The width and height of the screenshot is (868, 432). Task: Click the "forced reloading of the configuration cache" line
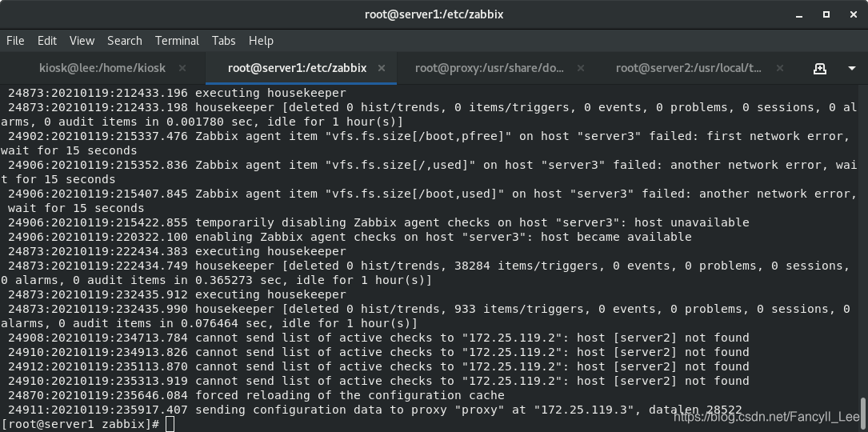pyautogui.click(x=256, y=395)
